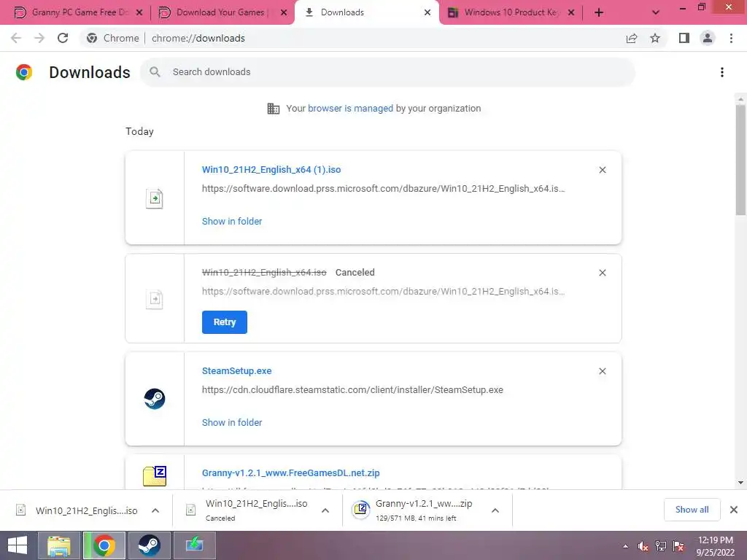The image size is (747, 560).
Task: Click Show all downloads button
Action: tap(692, 510)
